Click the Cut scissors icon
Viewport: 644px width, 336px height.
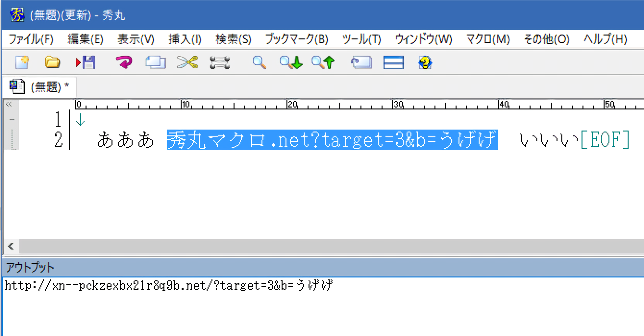(187, 62)
